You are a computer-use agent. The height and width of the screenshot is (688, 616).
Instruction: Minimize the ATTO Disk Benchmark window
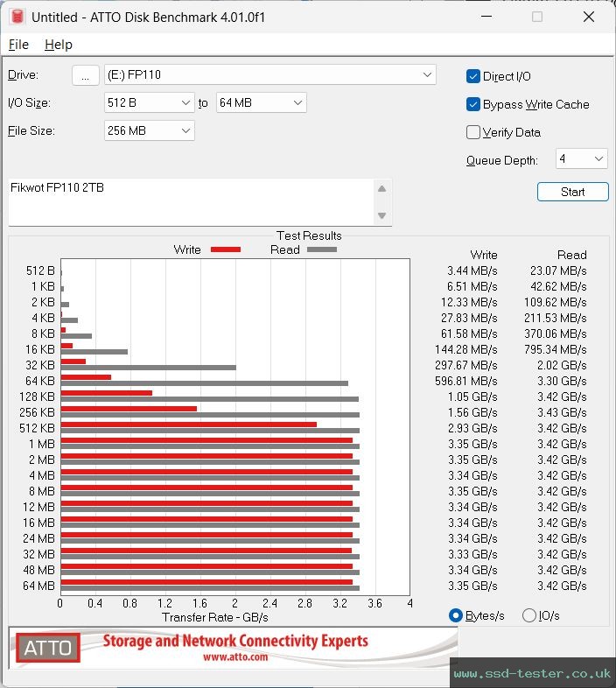click(486, 17)
